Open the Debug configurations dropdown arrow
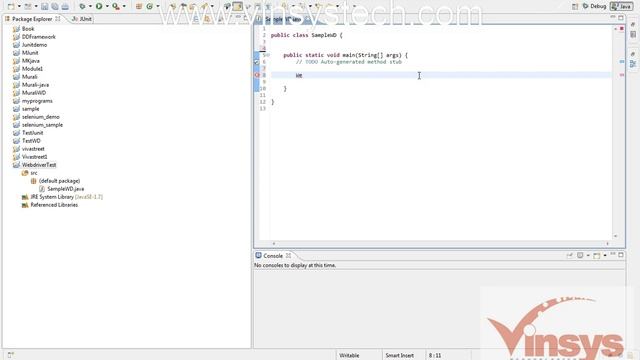This screenshot has width=640, height=360. (x=90, y=6)
